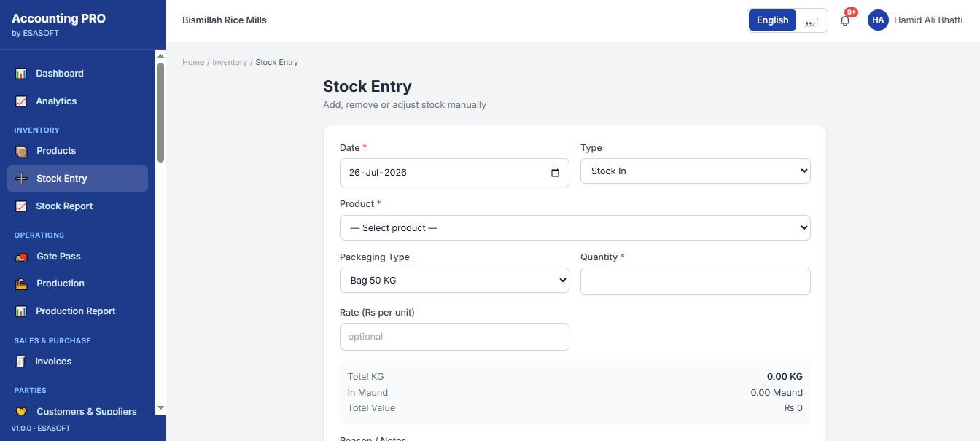The height and width of the screenshot is (441, 980).
Task: Click Home breadcrumb link
Action: 193,63
